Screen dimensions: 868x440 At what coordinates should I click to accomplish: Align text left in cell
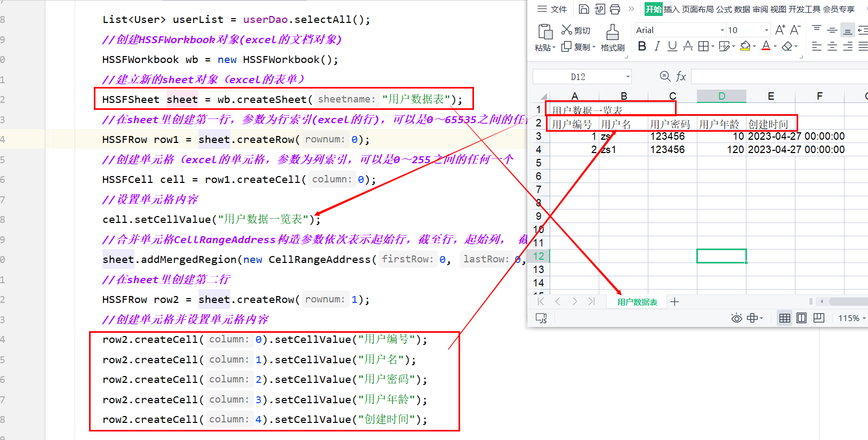coord(817,46)
